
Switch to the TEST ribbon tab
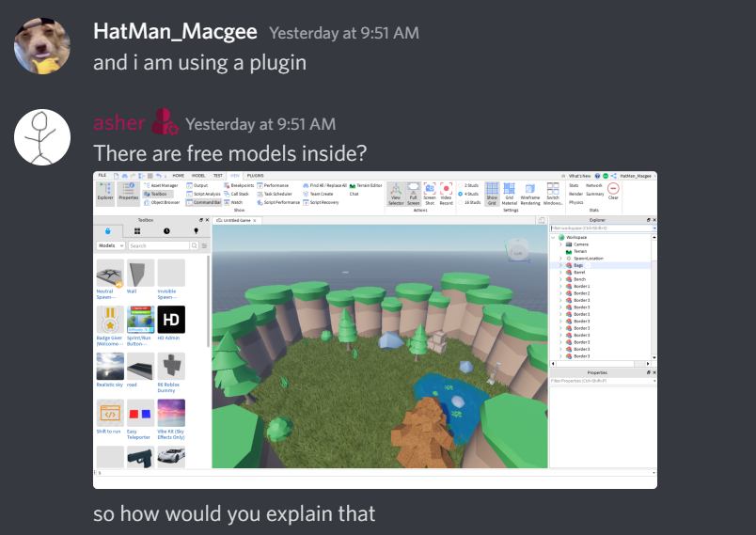[x=218, y=176]
